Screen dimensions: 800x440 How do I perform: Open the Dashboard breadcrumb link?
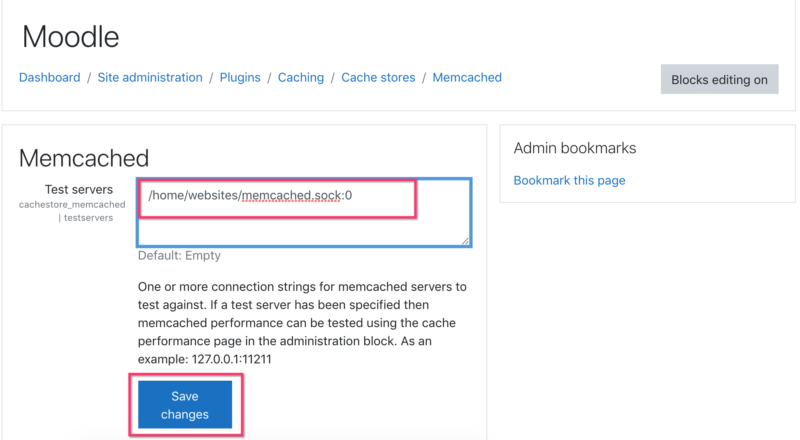(49, 78)
